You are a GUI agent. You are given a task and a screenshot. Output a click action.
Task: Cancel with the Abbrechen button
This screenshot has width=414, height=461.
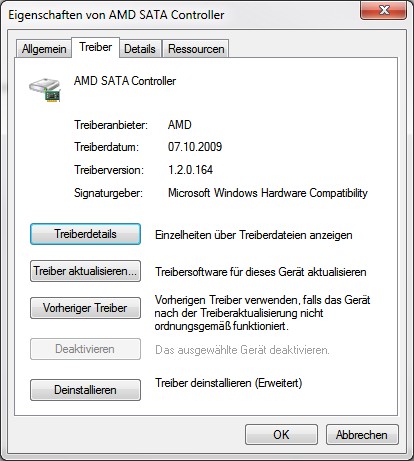point(362,435)
